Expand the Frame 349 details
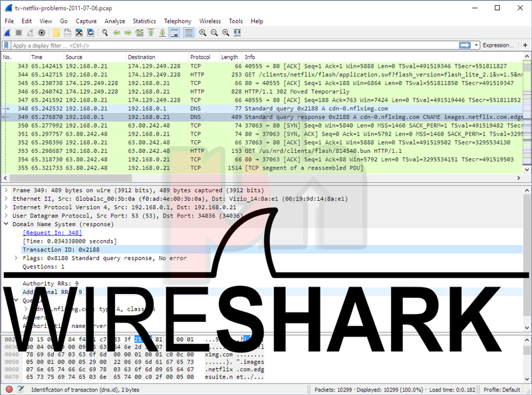Image resolution: width=532 pixels, height=395 pixels. (6, 190)
